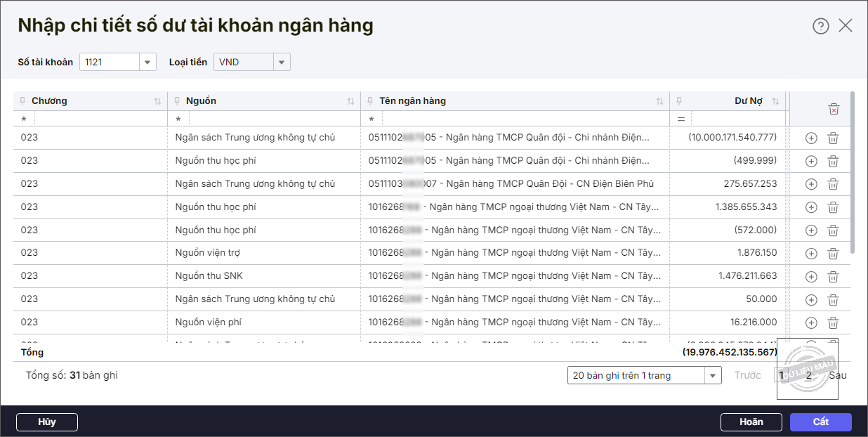Add a row below the 275.657.253 entry
The width and height of the screenshot is (868, 437).
[x=811, y=184]
